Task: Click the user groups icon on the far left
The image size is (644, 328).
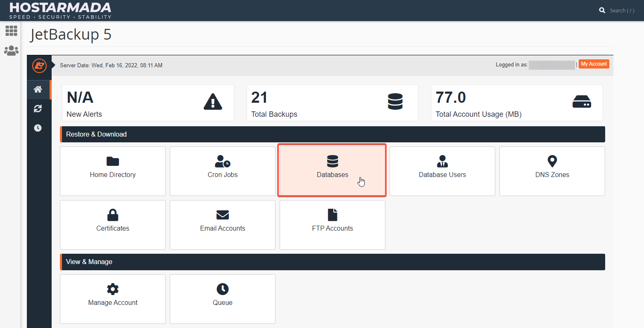Action: pyautogui.click(x=11, y=50)
